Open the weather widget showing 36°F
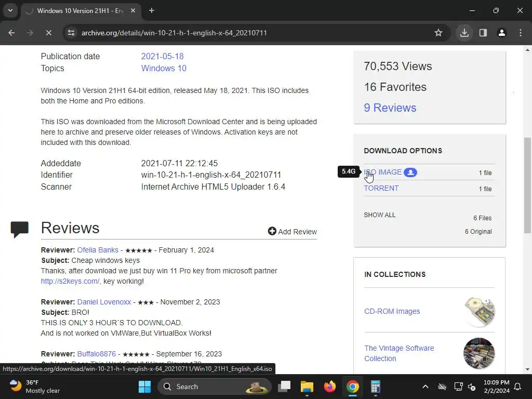The height and width of the screenshot is (399, 532). coord(35,387)
